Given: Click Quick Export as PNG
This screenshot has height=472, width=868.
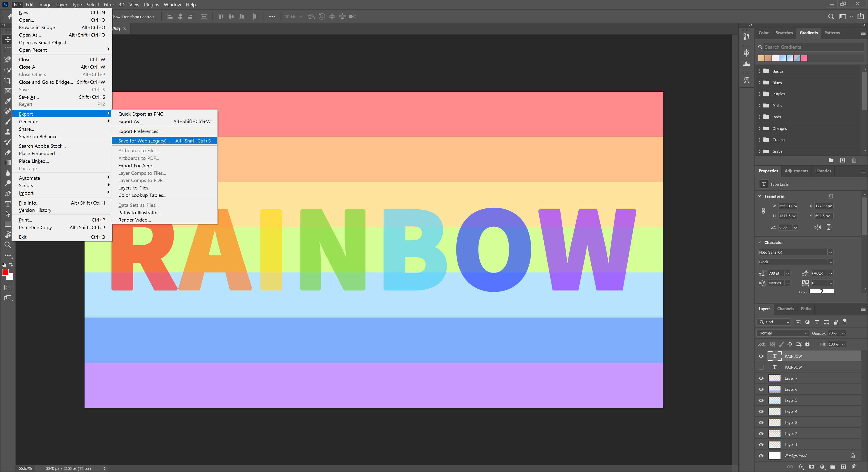Looking at the screenshot, I should tap(141, 114).
